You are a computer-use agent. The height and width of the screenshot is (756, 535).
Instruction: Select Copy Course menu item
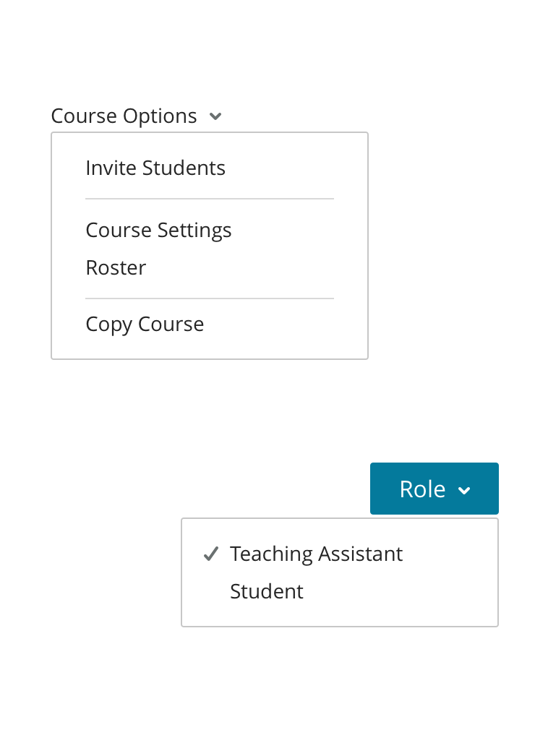(x=145, y=325)
